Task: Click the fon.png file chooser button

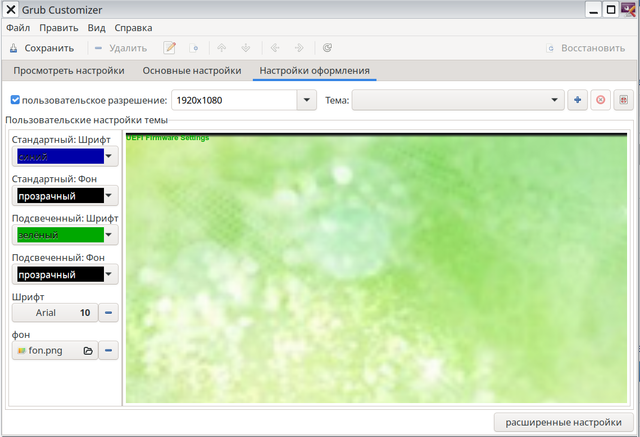Action: tap(55, 350)
